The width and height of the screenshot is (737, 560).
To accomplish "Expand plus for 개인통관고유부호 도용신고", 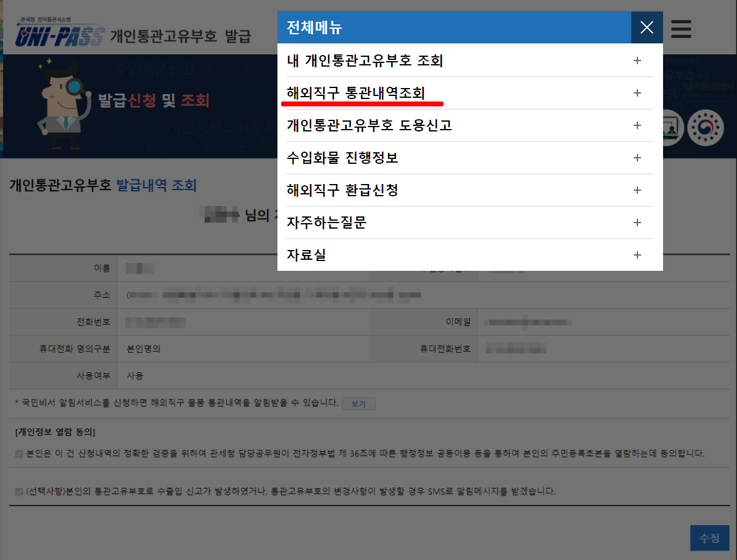I will [637, 125].
